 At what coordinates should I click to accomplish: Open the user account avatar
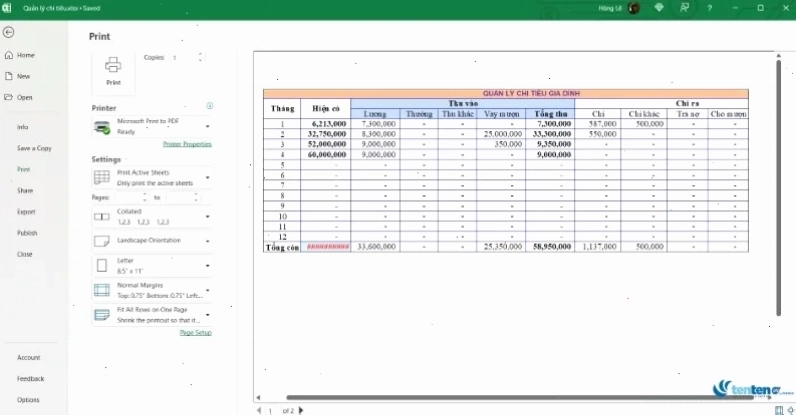click(634, 8)
